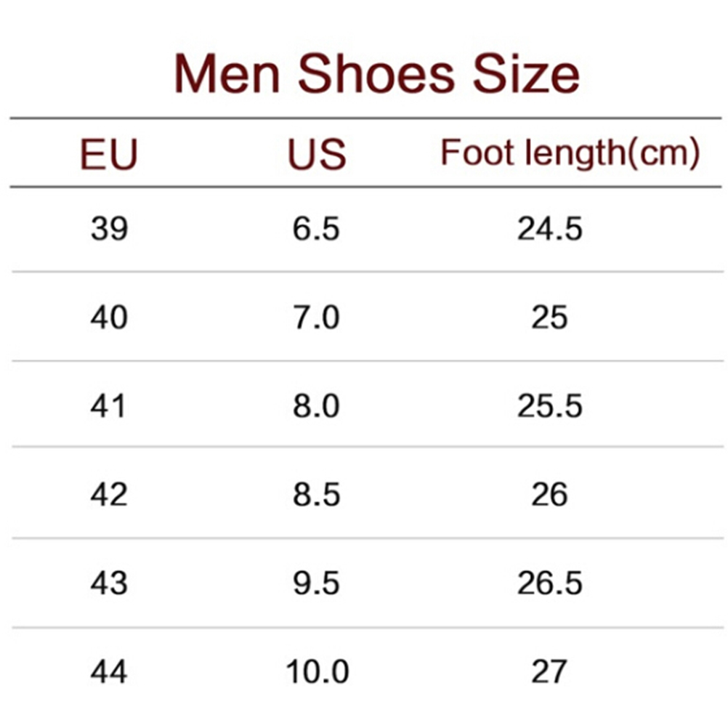
Task: Select EU size 42 cell
Action: point(109,495)
